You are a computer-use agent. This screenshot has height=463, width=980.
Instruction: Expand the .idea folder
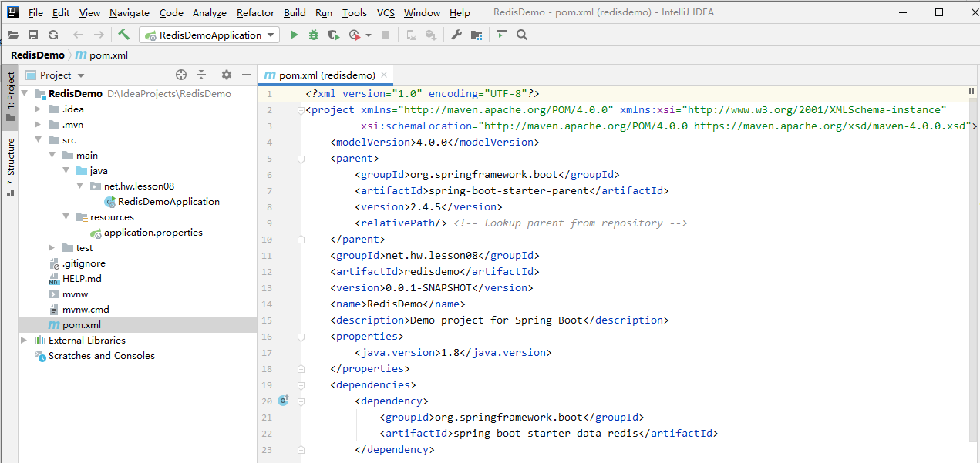pyautogui.click(x=39, y=109)
